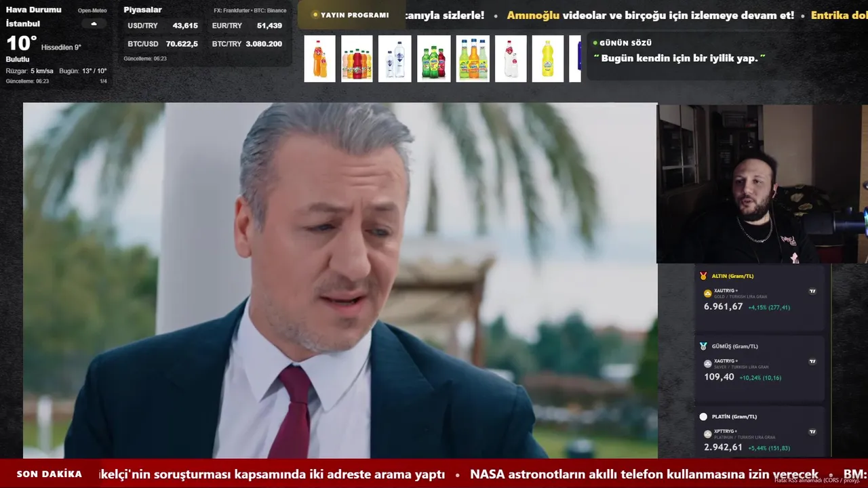Select the single orange soda bottle thumbnail
Screen dimensions: 868x488
[x=319, y=59]
